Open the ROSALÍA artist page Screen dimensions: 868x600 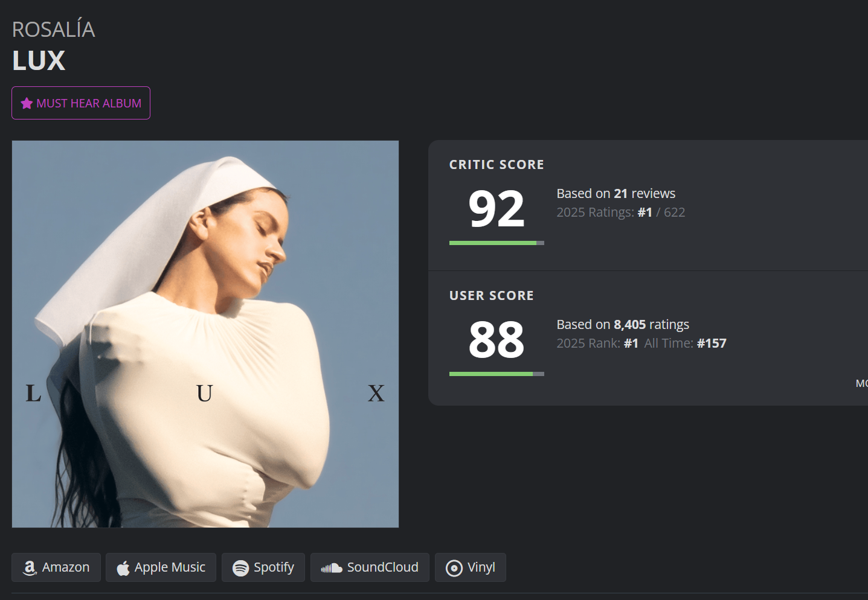(54, 30)
